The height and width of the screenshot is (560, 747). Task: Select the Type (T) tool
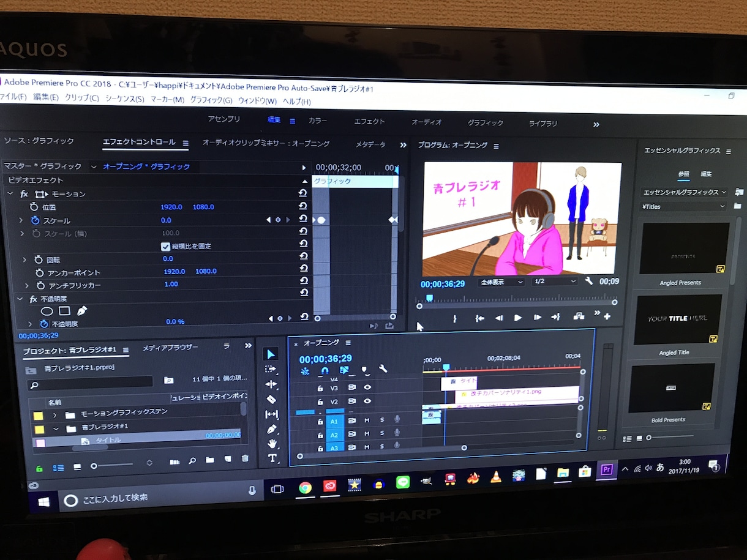point(272,458)
